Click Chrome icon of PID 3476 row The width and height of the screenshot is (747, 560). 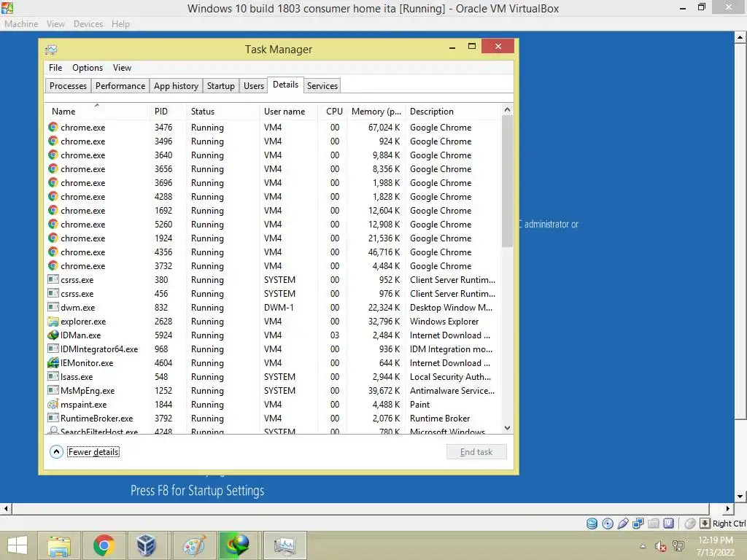53,127
